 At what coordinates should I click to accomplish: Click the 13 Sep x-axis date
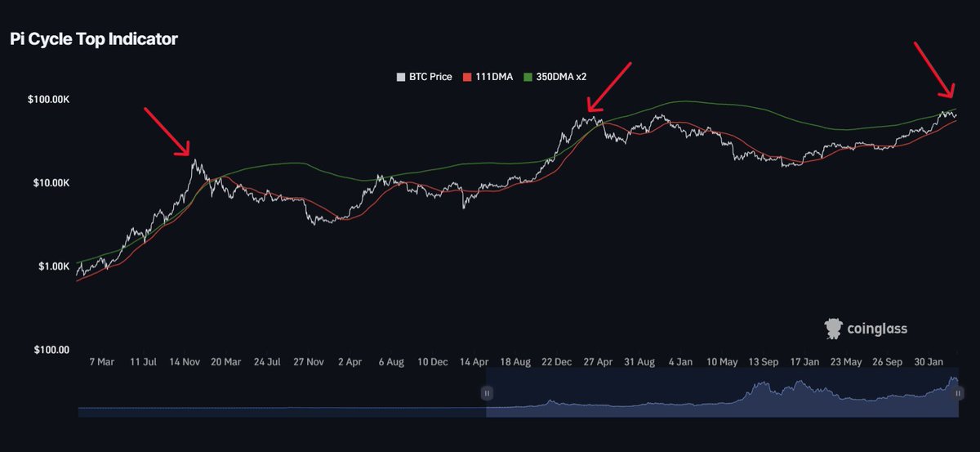pyautogui.click(x=764, y=361)
